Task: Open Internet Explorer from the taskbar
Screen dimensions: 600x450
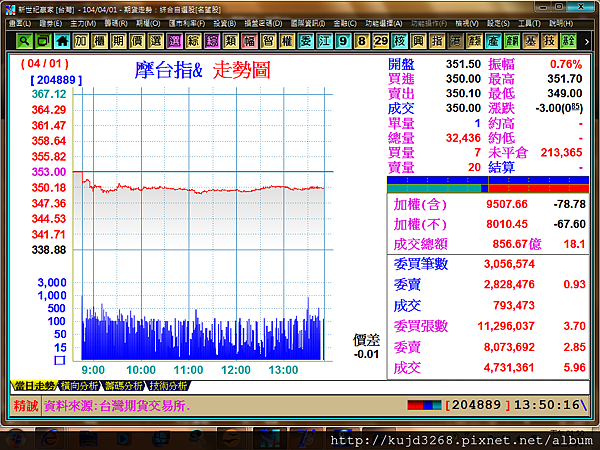Action: [x=50, y=439]
